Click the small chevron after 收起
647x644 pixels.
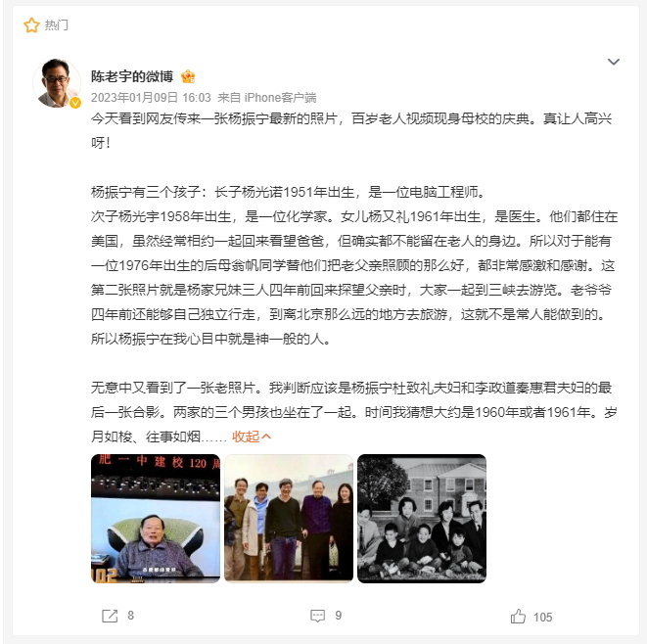266,437
